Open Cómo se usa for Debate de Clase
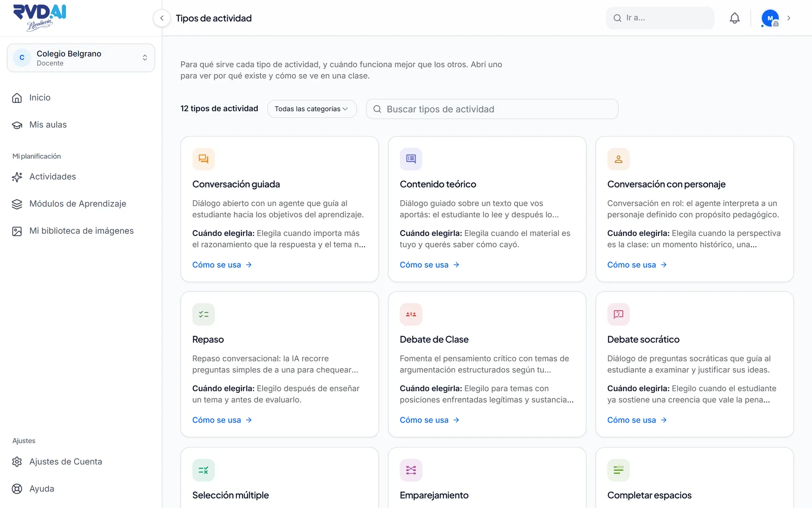Image resolution: width=812 pixels, height=508 pixels. 430,420
